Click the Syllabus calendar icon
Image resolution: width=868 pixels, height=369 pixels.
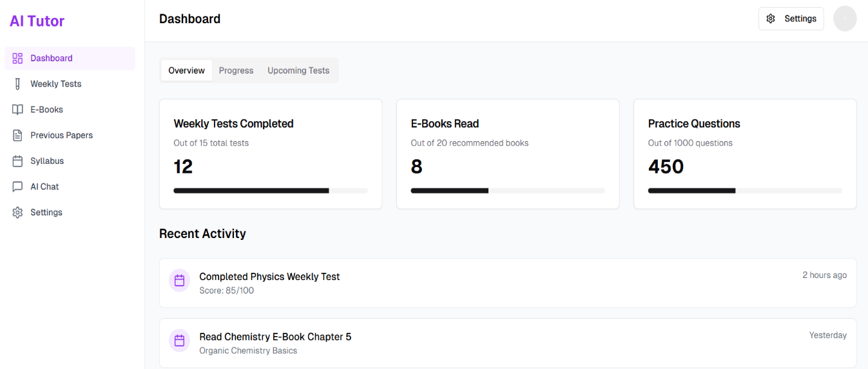pyautogui.click(x=17, y=161)
